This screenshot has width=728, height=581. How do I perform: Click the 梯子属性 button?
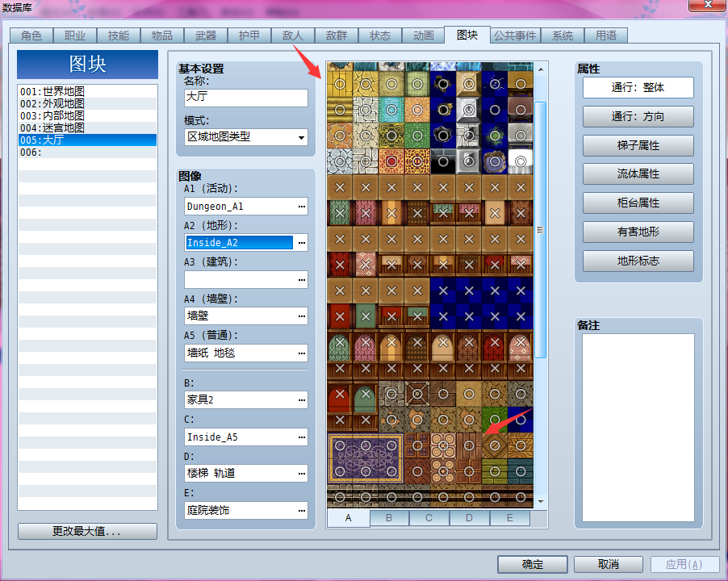[638, 146]
